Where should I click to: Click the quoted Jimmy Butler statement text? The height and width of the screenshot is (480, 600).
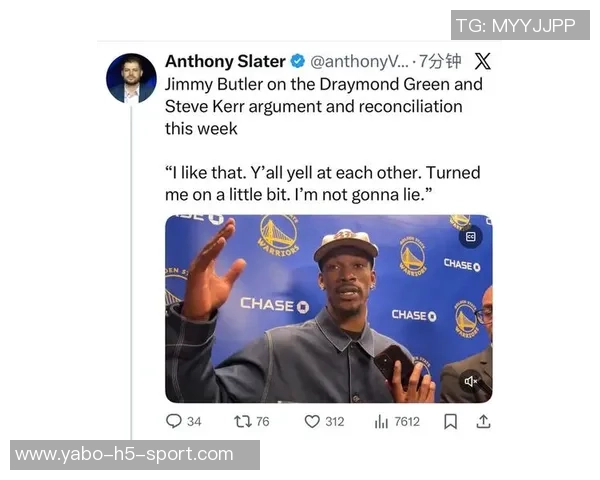click(323, 184)
